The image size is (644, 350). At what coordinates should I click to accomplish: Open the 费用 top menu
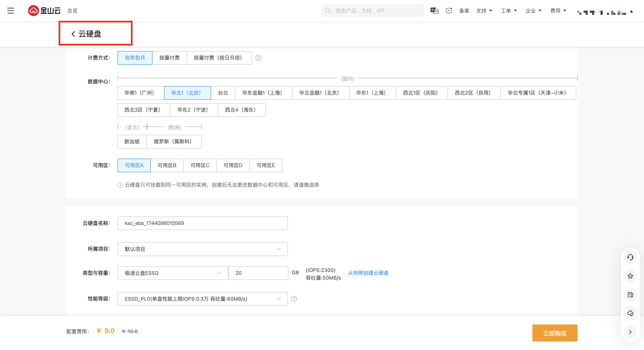point(558,10)
